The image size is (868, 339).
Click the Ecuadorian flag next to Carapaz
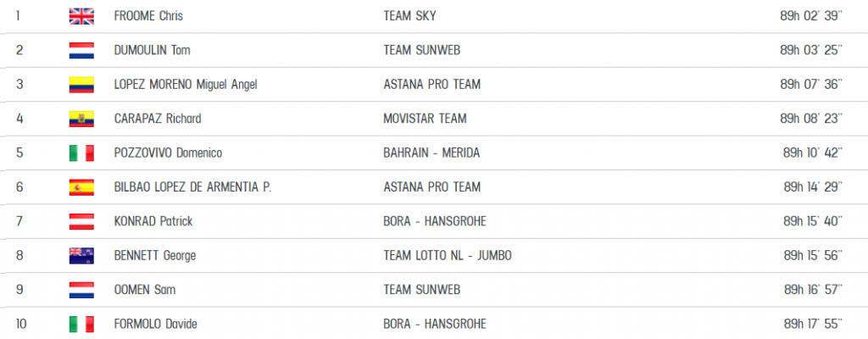[x=81, y=119]
